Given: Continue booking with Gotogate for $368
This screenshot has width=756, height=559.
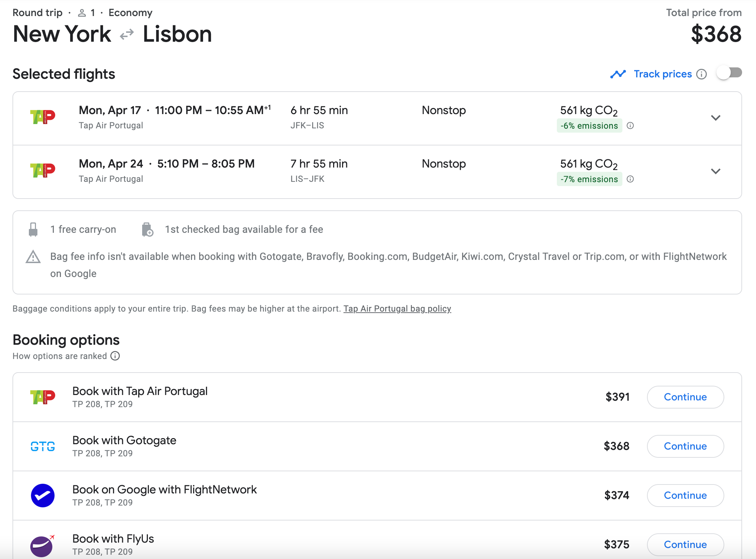Looking at the screenshot, I should 685,446.
